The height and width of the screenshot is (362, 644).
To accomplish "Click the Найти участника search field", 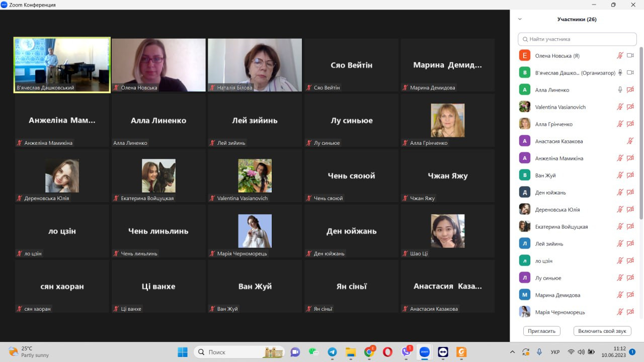I will (x=577, y=39).
